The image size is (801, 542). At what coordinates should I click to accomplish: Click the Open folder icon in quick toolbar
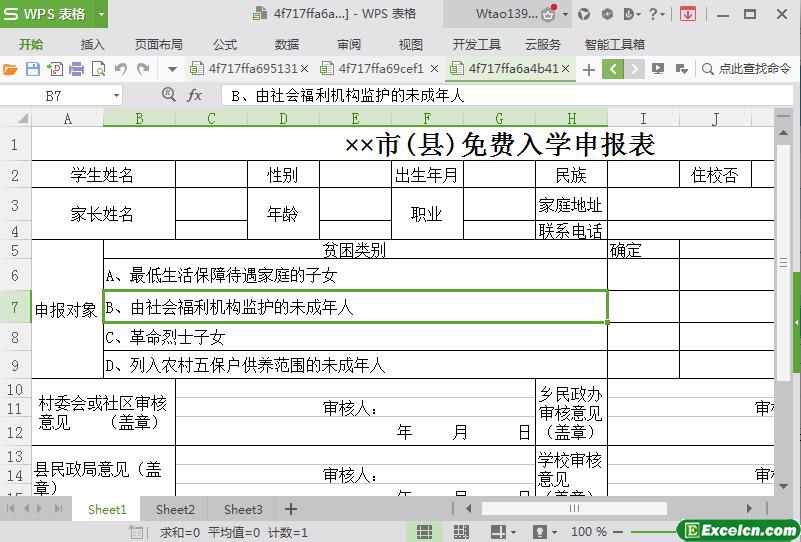pos(10,69)
